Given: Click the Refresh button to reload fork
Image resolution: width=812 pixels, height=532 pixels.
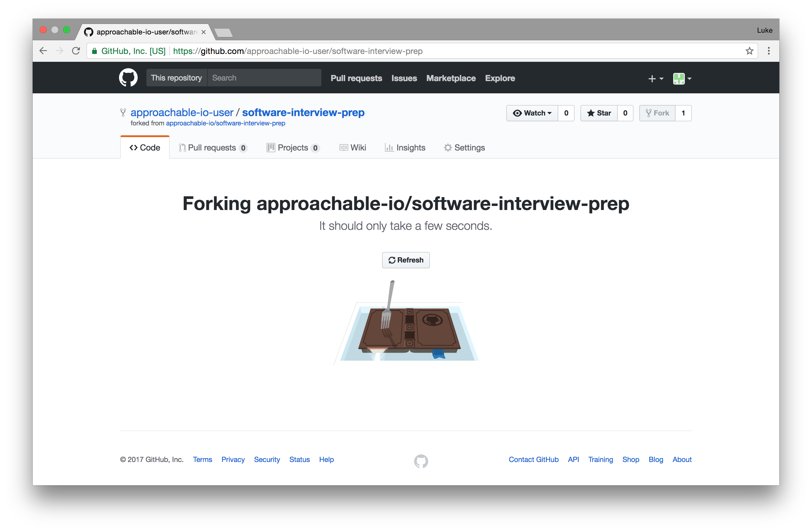Looking at the screenshot, I should [406, 260].
